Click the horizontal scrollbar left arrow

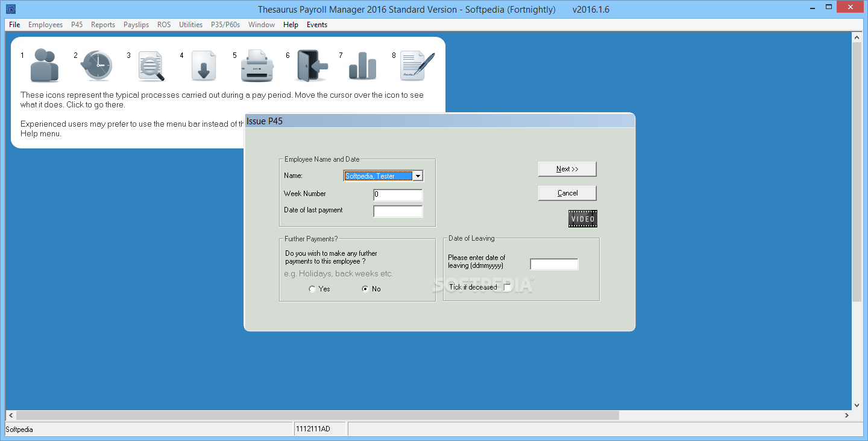click(11, 416)
